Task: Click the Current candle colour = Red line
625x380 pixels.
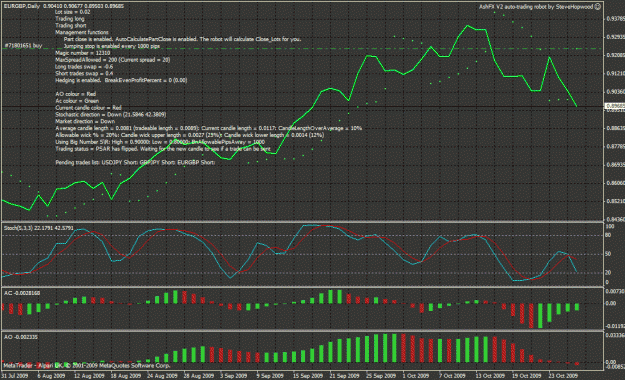Action: (x=88, y=108)
